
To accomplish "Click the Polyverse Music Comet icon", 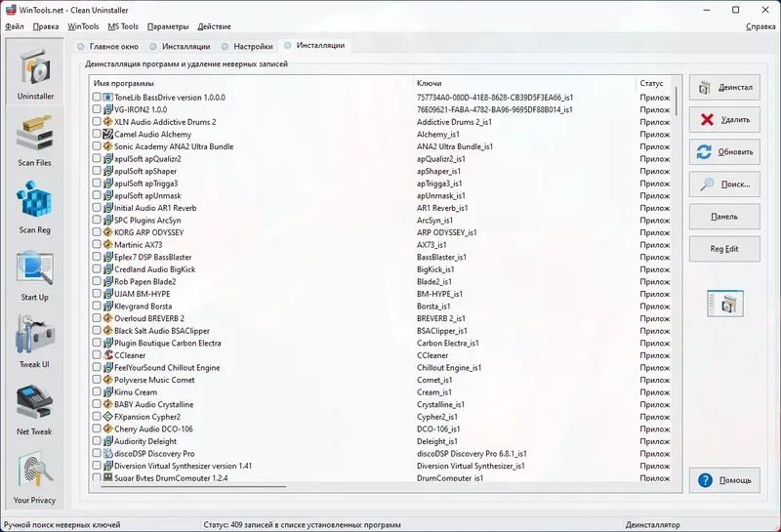I will [x=107, y=380].
